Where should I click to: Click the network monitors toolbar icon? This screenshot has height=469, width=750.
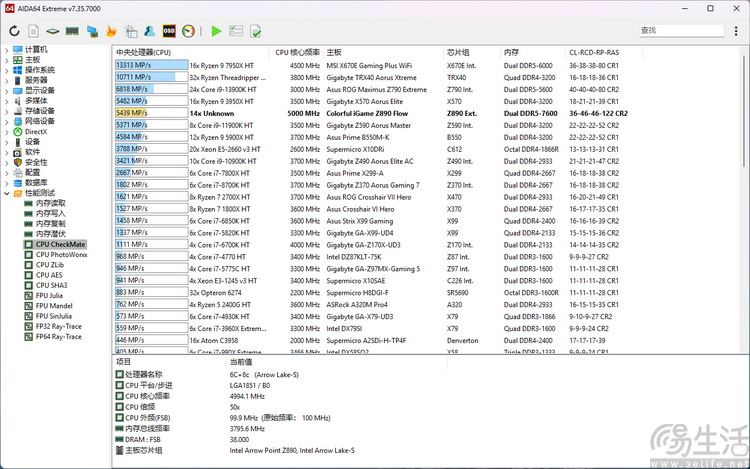pos(92,32)
